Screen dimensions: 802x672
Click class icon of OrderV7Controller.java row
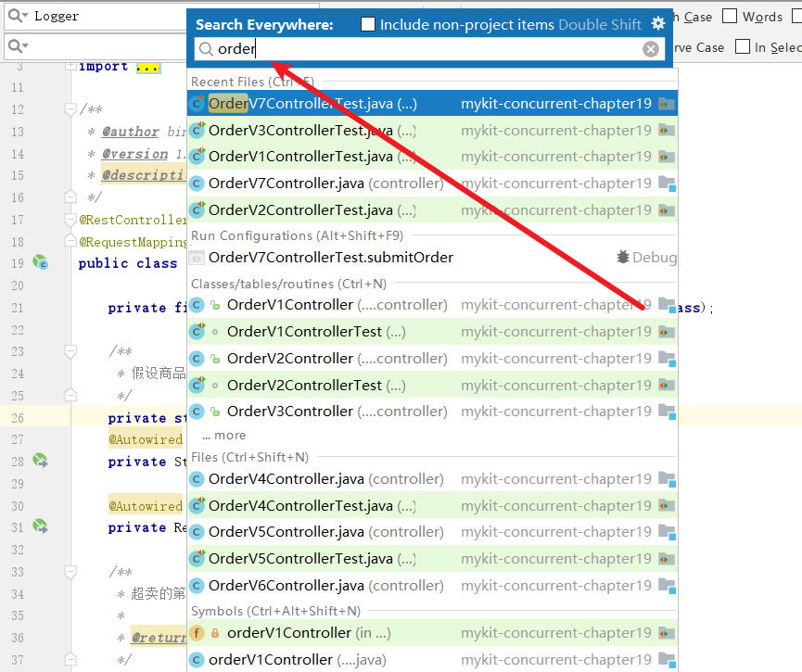click(x=197, y=184)
